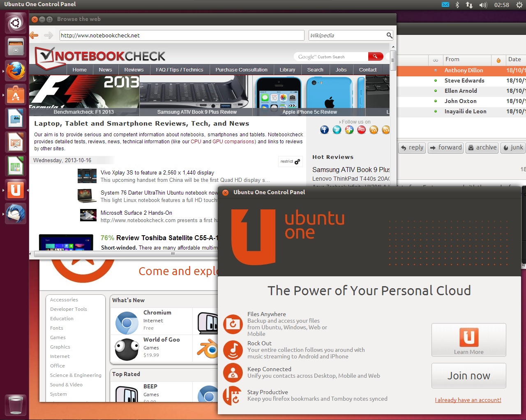Screen dimensions: 526x420
Task: Open the Ubuntu Dash home launcher icon
Action: coord(16,23)
